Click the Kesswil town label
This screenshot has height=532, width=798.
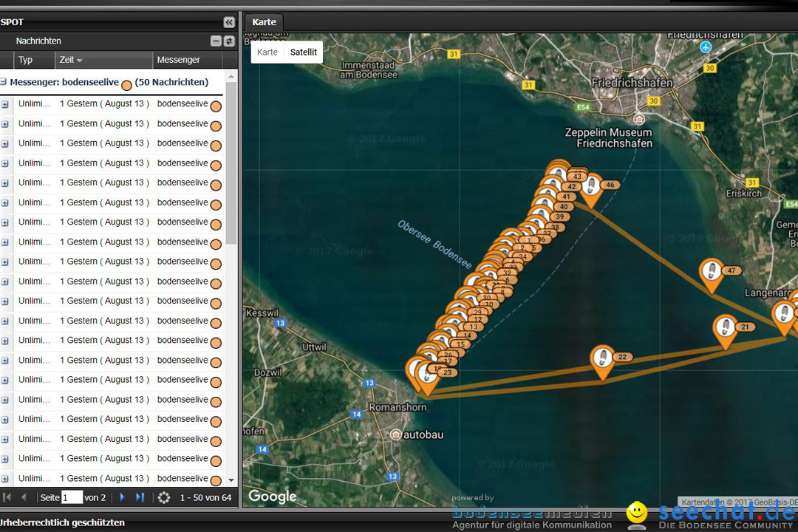click(262, 313)
